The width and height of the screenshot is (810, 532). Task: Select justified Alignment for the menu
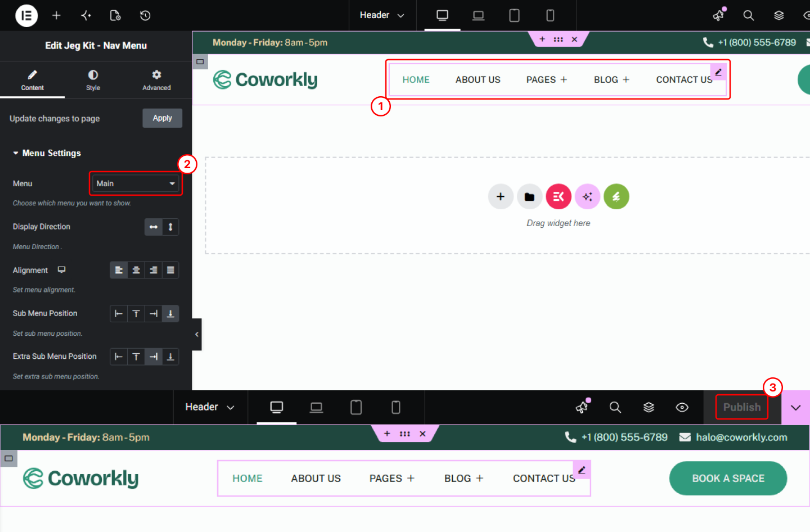pos(170,270)
